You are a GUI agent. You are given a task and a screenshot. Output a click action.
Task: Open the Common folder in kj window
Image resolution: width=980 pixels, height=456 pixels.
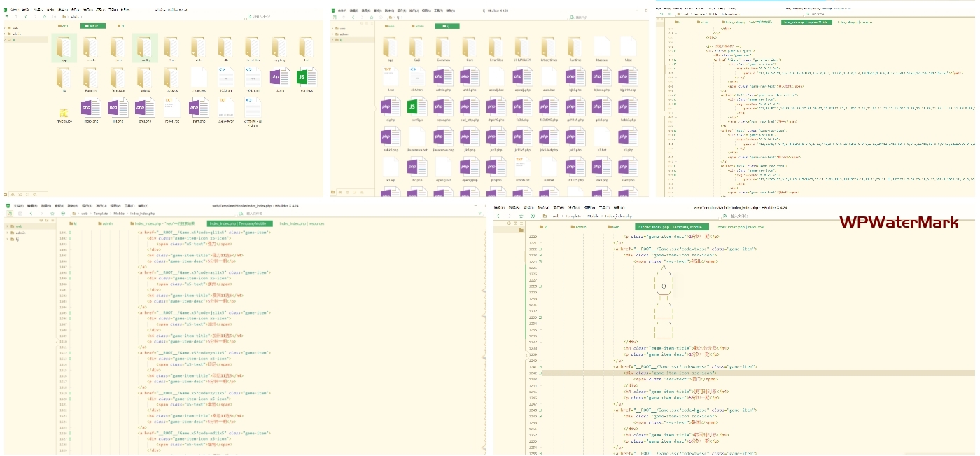tap(442, 47)
